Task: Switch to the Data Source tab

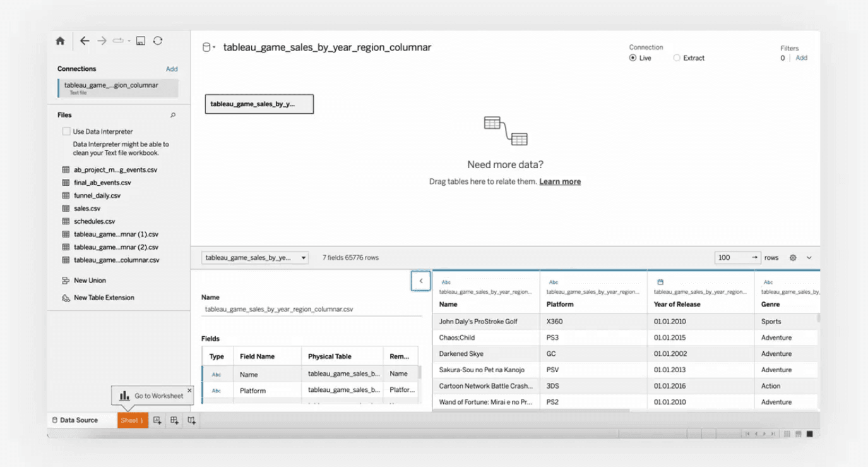Action: (x=75, y=420)
